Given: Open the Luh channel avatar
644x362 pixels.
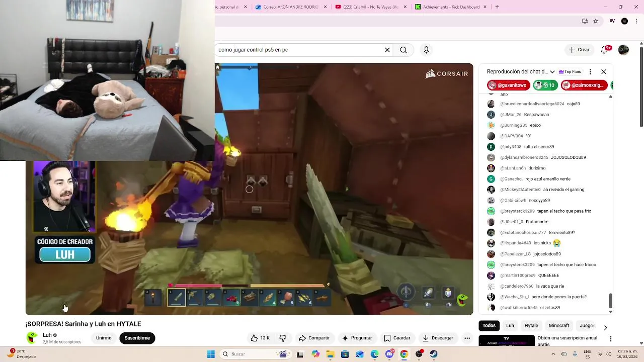Looking at the screenshot, I should tap(32, 338).
